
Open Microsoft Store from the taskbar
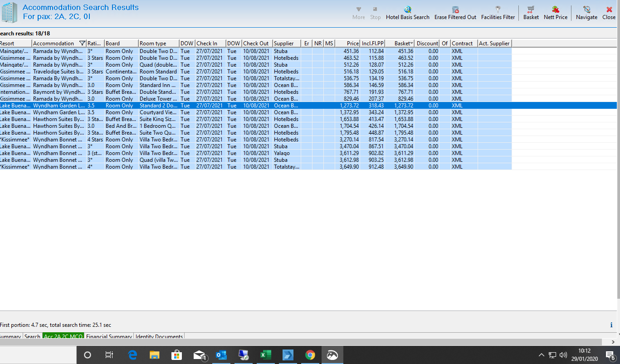[176, 355]
